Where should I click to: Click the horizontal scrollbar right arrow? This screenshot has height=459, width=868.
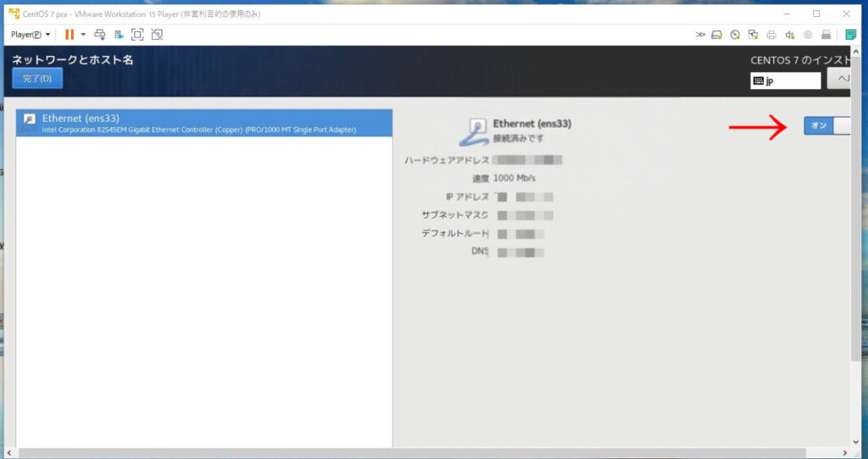click(x=845, y=453)
